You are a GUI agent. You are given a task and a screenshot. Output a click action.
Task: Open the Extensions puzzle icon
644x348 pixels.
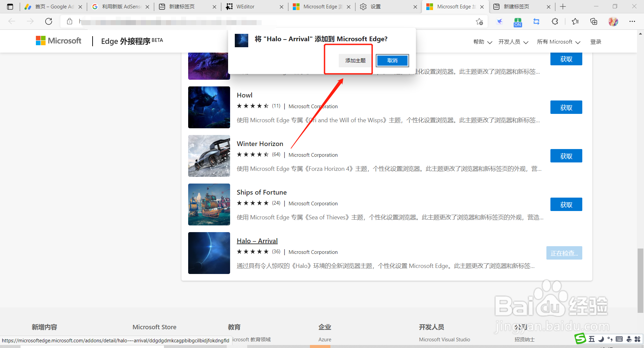coord(555,21)
